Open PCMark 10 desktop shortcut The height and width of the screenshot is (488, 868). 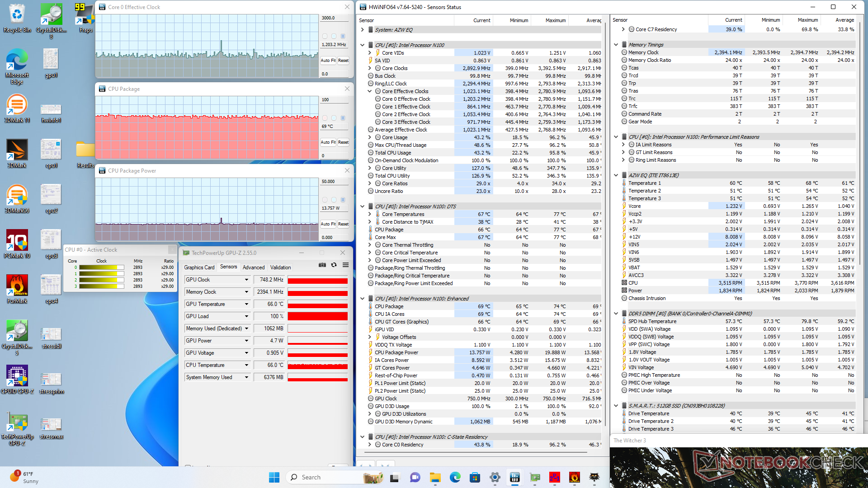point(17,240)
